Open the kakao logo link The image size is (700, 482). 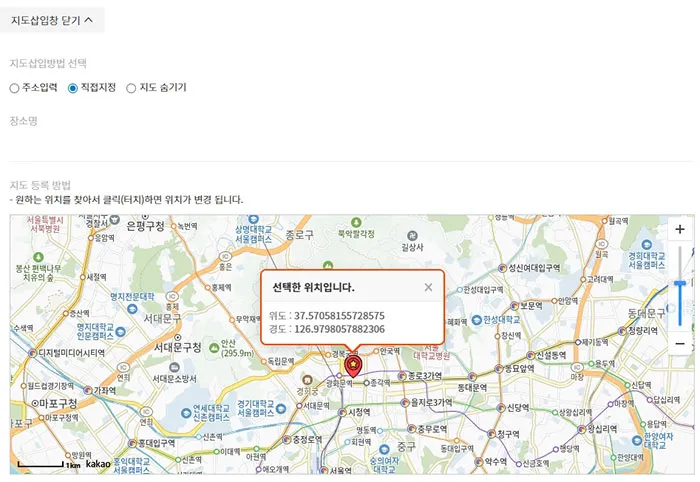(x=98, y=464)
